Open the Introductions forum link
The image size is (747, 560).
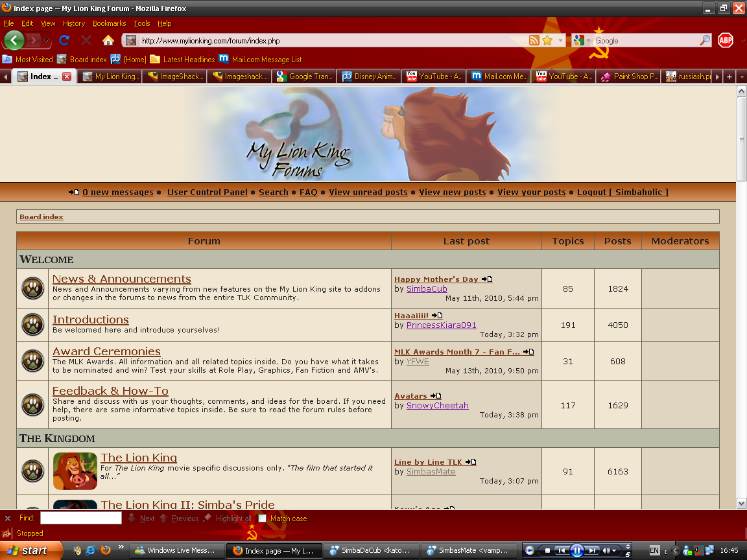tap(91, 320)
